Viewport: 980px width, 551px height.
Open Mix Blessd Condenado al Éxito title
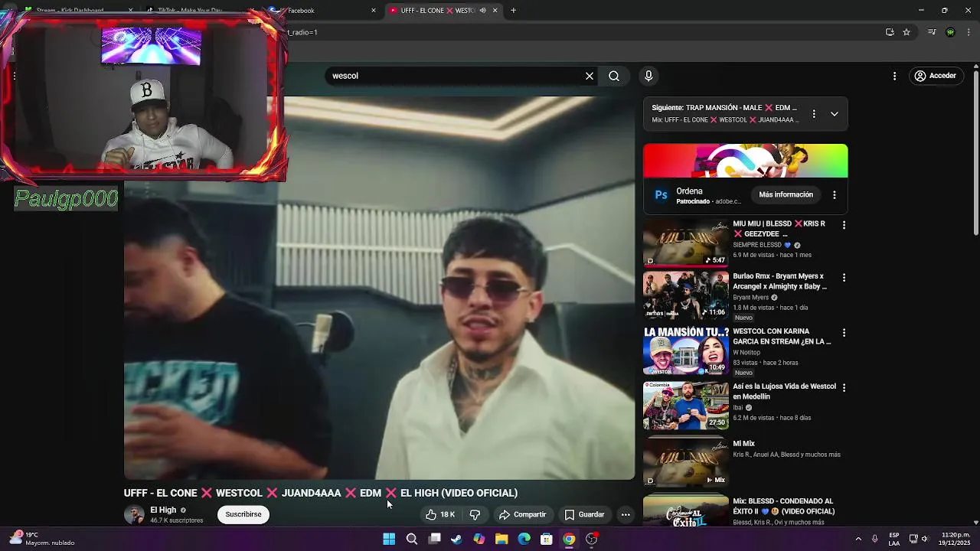pos(783,506)
